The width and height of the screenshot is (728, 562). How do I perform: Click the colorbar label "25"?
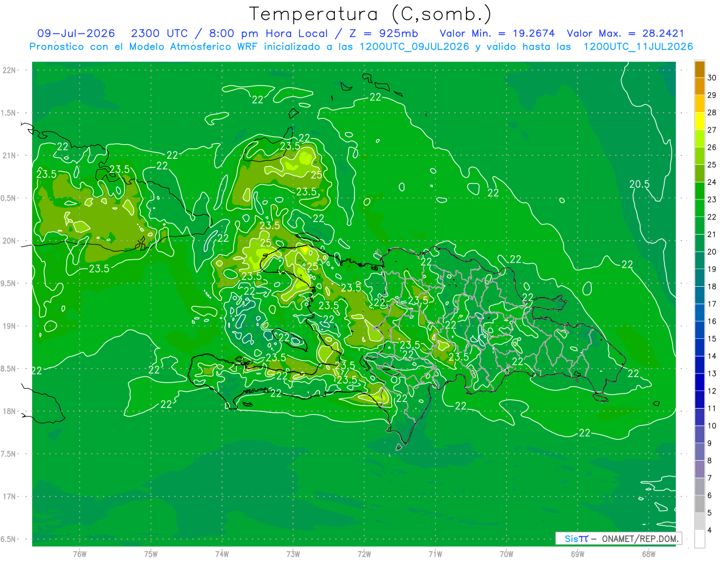coord(712,164)
